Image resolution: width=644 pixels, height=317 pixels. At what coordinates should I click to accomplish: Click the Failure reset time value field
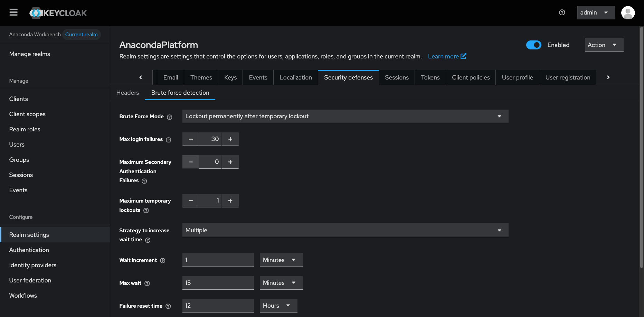coord(218,306)
